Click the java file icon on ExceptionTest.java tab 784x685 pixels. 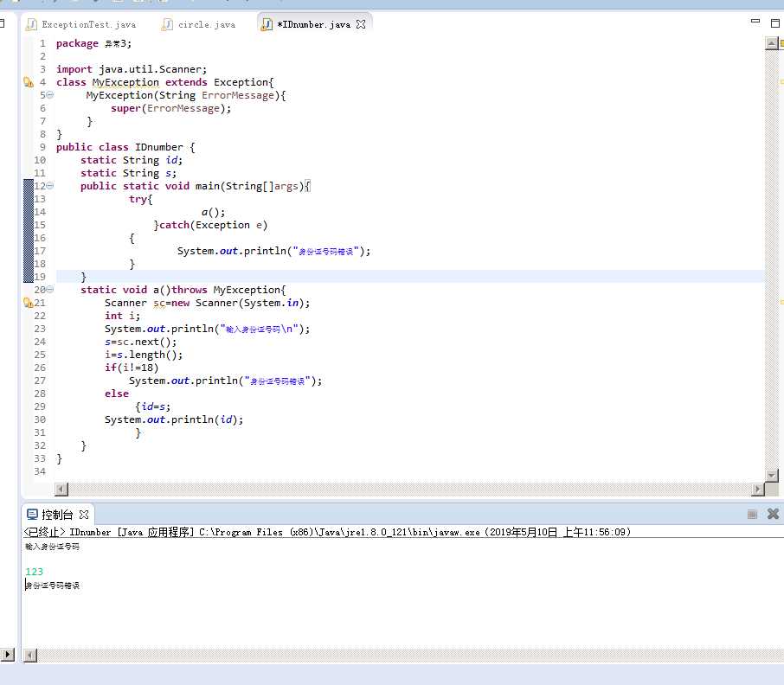(x=31, y=24)
